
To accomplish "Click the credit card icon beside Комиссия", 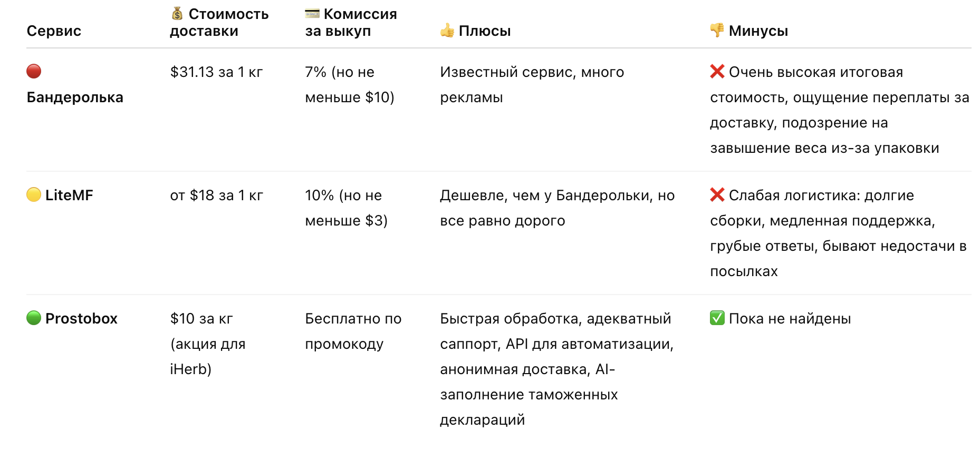I will point(312,14).
